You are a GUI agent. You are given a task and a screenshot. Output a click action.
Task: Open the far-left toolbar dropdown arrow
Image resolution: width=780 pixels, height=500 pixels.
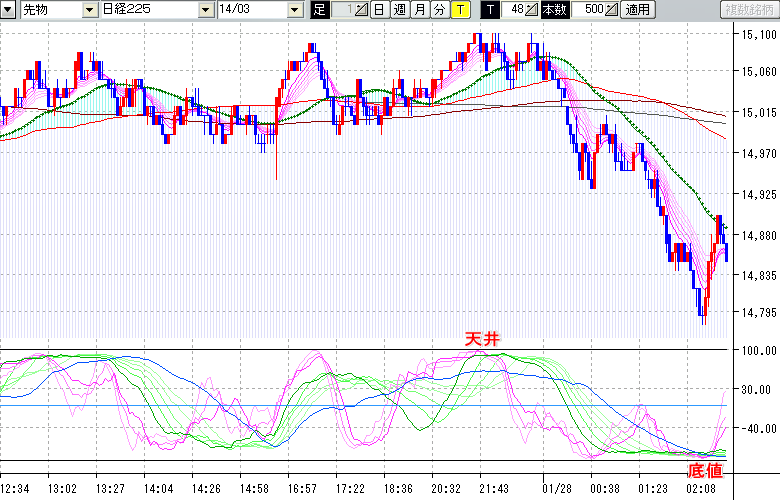click(8, 10)
